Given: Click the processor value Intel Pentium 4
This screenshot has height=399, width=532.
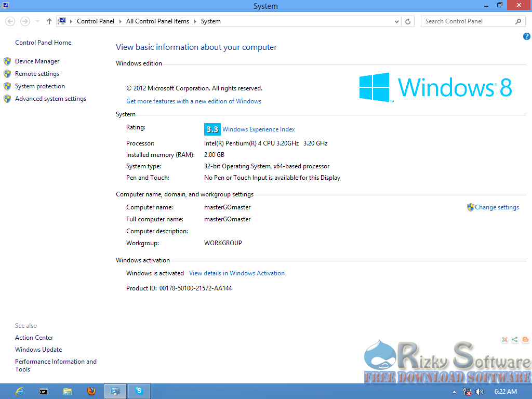Looking at the screenshot, I should 265,143.
